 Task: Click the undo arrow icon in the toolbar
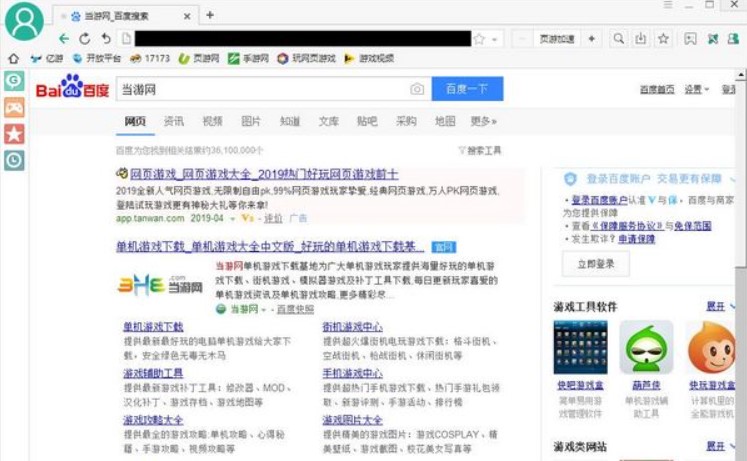pos(106,39)
